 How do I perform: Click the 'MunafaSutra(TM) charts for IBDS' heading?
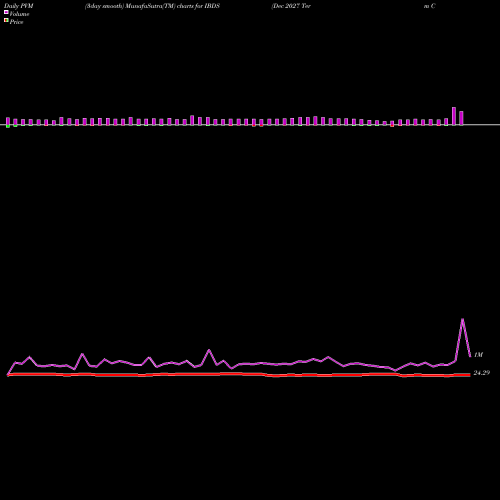[x=172, y=6]
